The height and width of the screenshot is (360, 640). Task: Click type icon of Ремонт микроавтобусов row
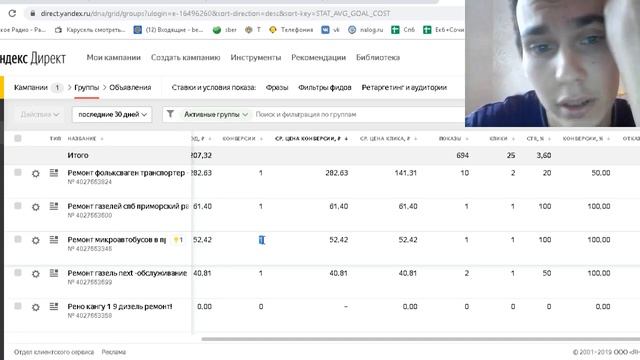[54, 240]
